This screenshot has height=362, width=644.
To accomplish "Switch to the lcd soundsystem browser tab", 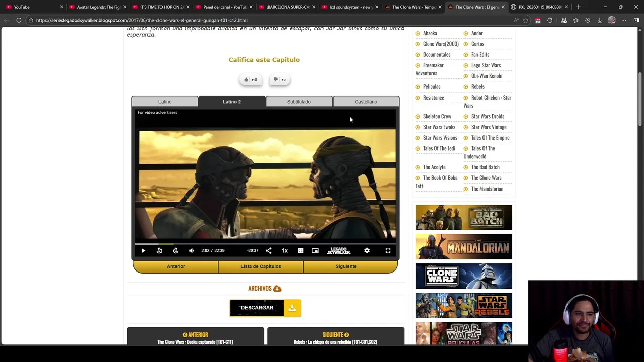I will coord(351,7).
